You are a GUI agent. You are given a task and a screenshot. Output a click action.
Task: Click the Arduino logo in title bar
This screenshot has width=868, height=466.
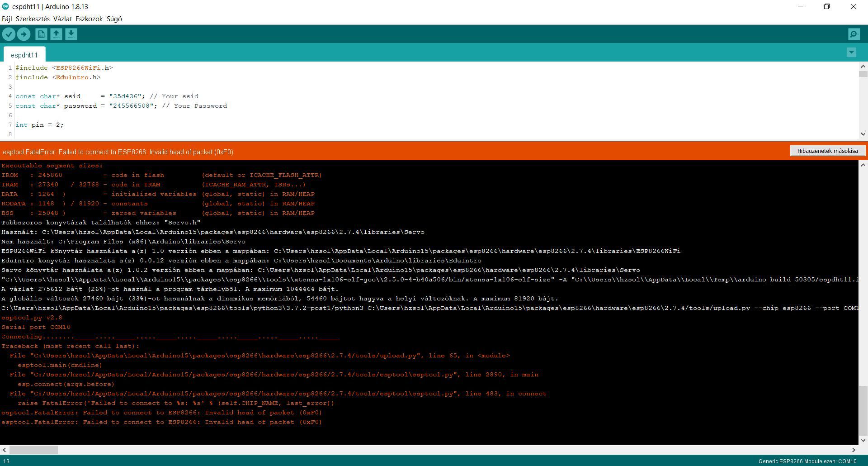(5, 6)
